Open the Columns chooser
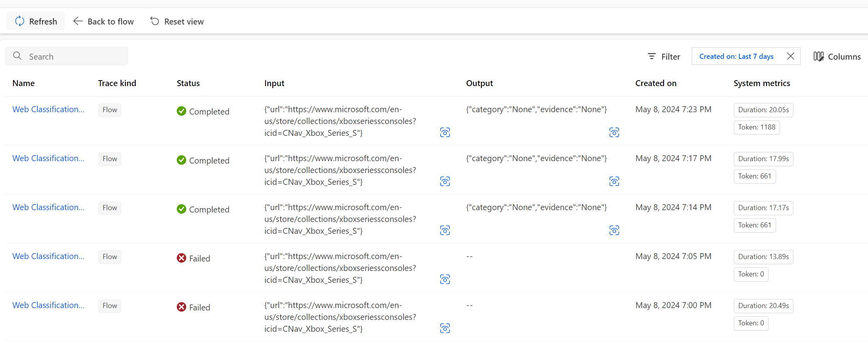 [x=837, y=56]
